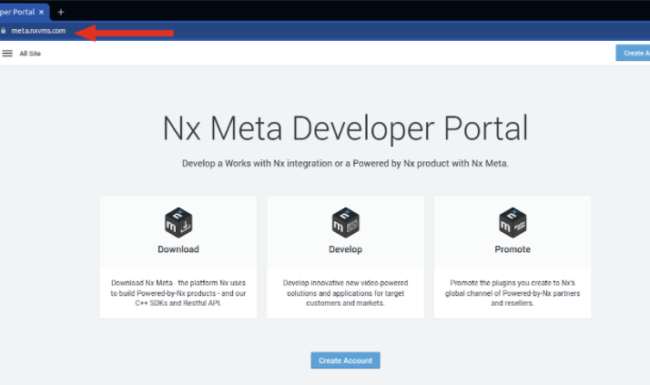Open the Develop card heading

345,249
